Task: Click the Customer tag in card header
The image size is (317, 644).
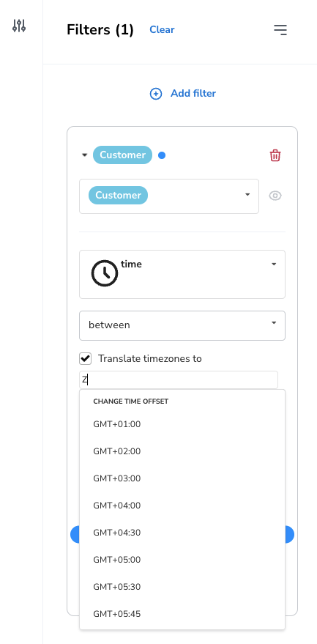Action: (122, 155)
